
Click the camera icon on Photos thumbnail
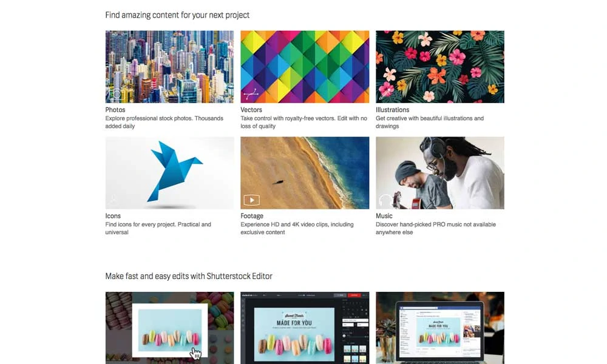(117, 94)
